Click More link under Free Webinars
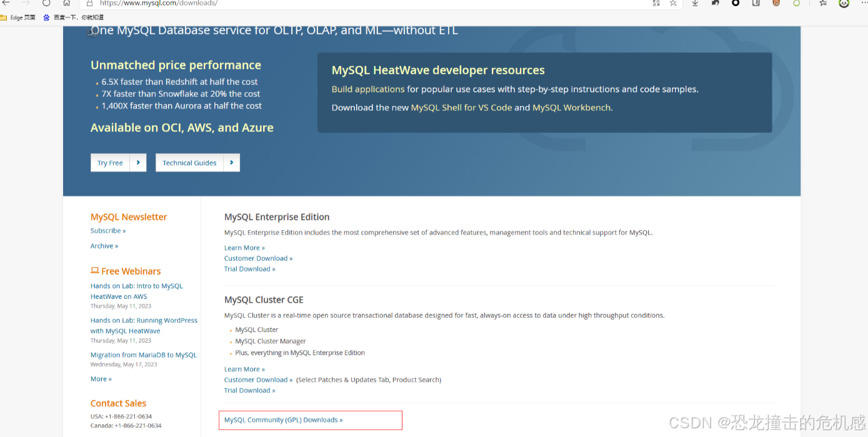This screenshot has height=437, width=868. (x=101, y=379)
